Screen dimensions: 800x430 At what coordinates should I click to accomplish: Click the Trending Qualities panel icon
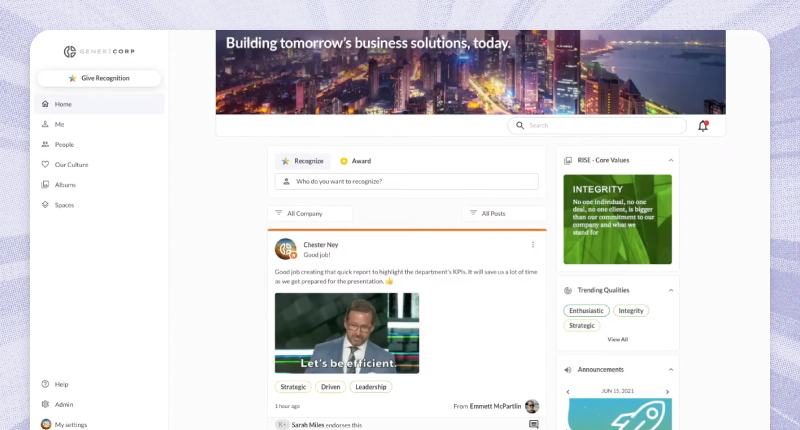coord(568,291)
